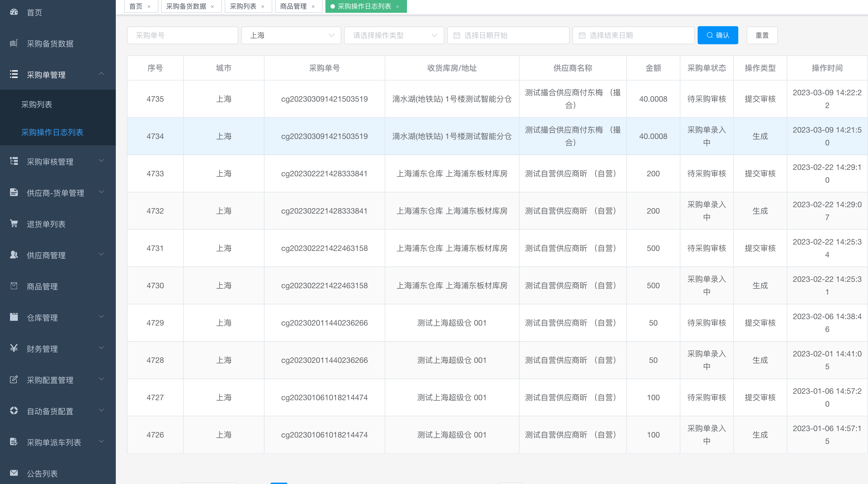
Task: Close the 采购操作日志列表 tab
Action: [397, 6]
